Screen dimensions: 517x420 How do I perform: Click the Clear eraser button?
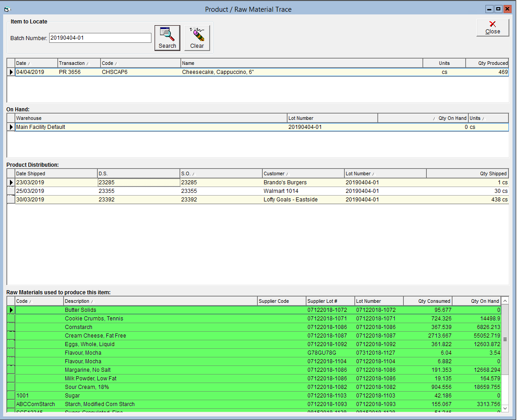point(197,38)
